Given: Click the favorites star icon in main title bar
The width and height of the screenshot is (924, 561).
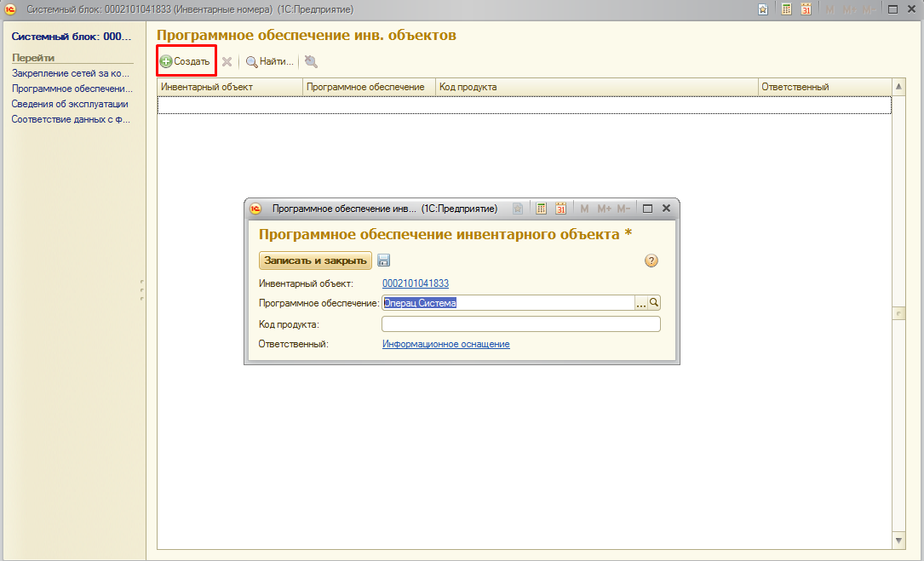Looking at the screenshot, I should (764, 9).
